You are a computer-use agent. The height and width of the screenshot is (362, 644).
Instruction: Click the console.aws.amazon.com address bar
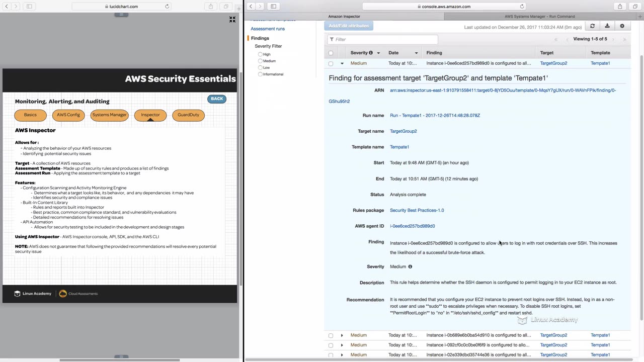(x=444, y=7)
